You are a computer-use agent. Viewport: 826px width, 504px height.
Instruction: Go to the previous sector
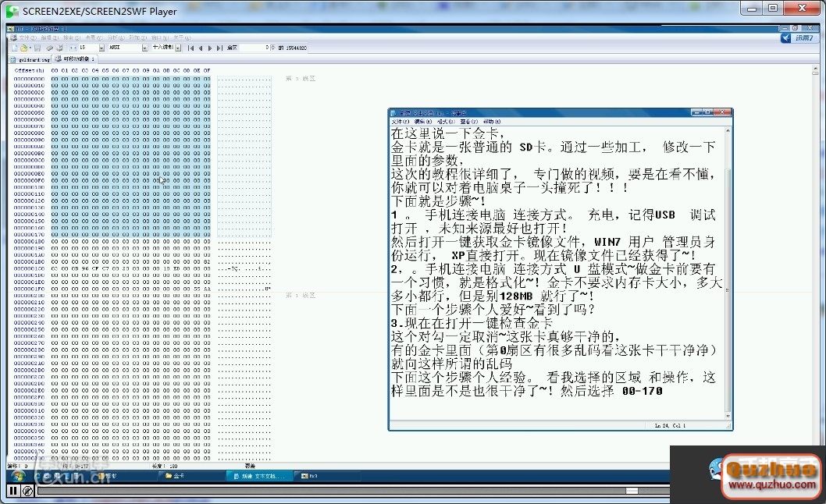(200, 48)
